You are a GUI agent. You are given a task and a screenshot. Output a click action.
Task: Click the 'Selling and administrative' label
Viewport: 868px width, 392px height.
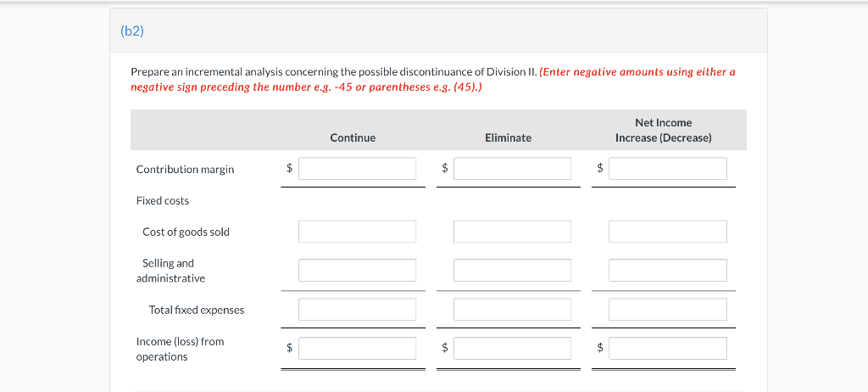[170, 271]
